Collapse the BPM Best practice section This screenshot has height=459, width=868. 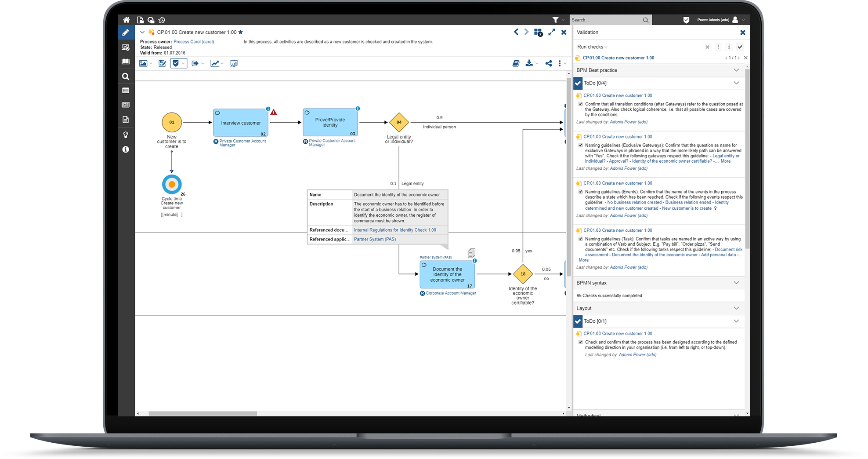[x=736, y=70]
